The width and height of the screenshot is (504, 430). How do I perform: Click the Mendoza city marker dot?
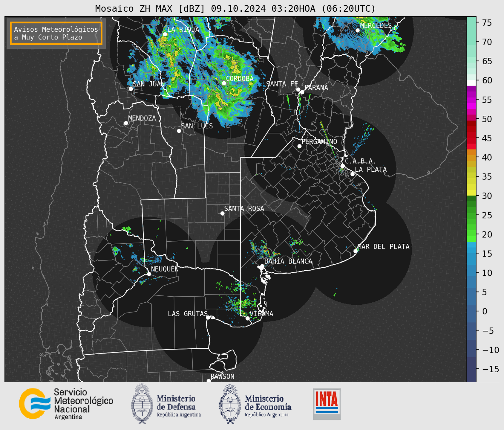click(126, 123)
